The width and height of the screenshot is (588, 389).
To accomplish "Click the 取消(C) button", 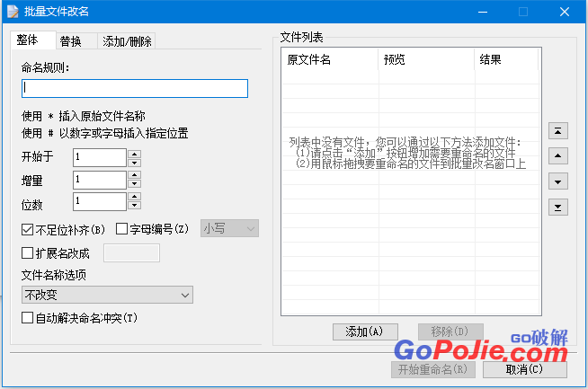I will point(524,369).
